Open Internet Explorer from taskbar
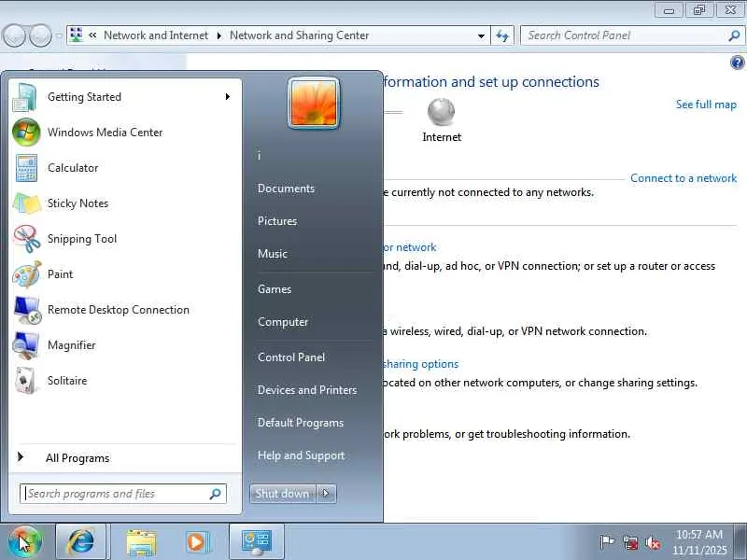This screenshot has width=747, height=560. point(81,541)
